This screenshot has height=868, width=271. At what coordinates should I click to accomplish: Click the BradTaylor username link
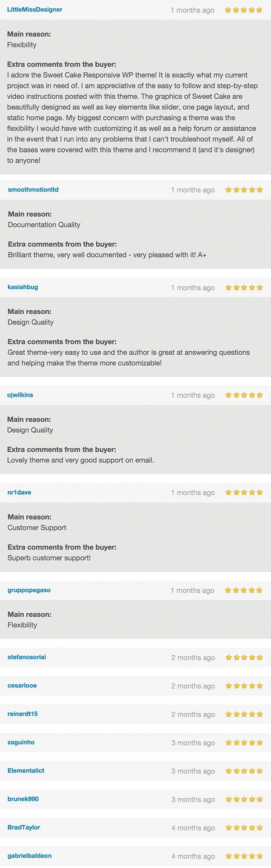[x=24, y=827]
